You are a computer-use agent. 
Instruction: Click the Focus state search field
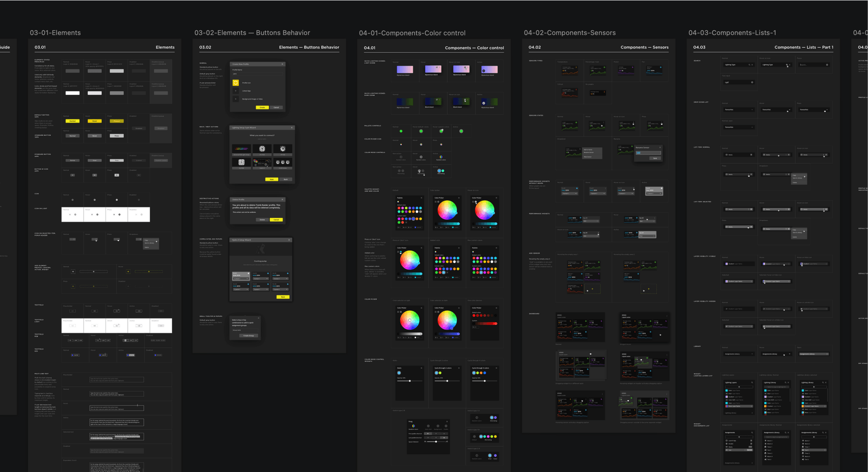click(814, 65)
